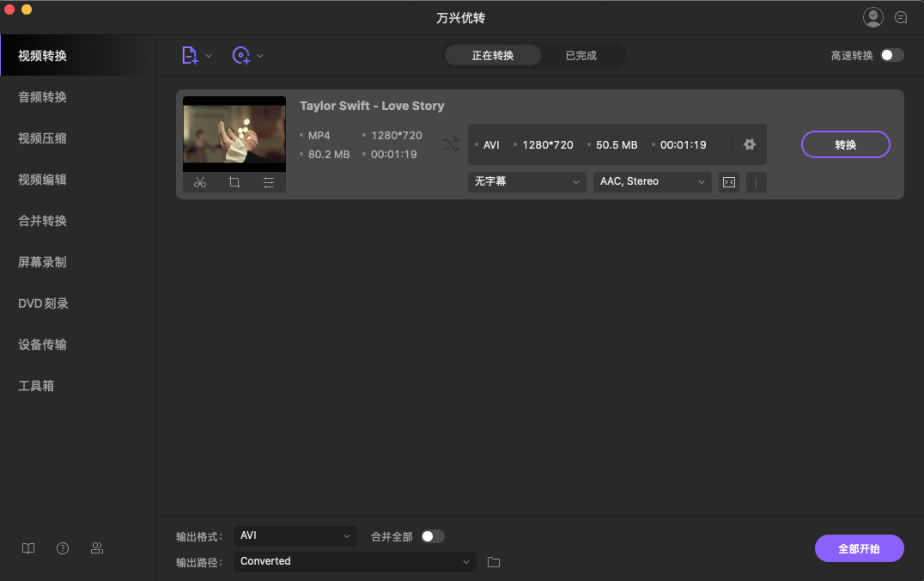Turn on the 合并全部 merge toggle
Image resolution: width=924 pixels, height=581 pixels.
[x=433, y=535]
